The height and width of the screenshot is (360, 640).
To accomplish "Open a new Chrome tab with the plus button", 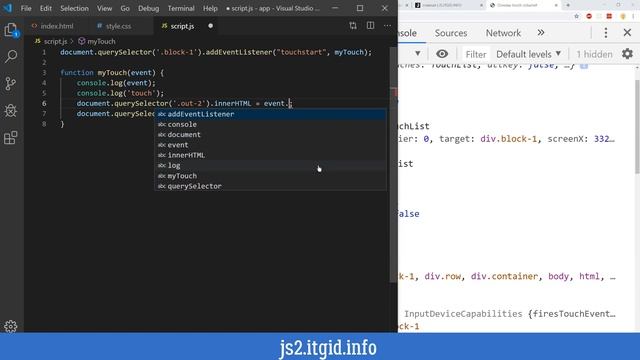I will point(568,5).
